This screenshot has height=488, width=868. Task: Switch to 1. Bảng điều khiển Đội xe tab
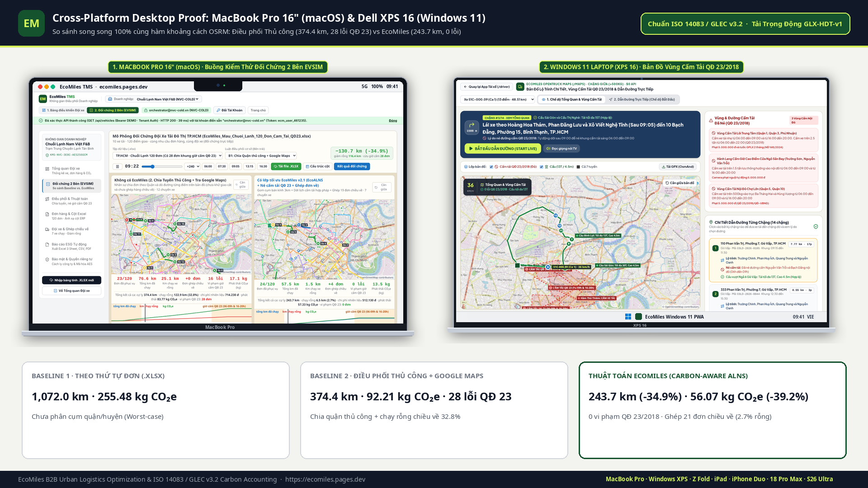63,110
